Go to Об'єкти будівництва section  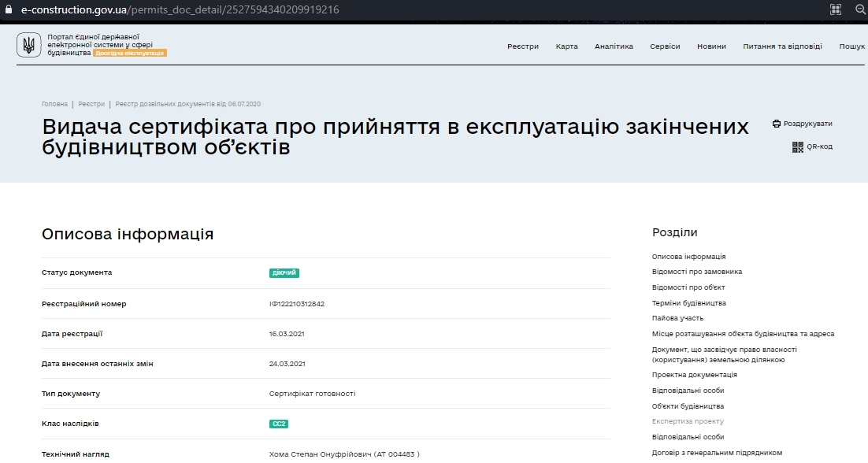pos(688,406)
